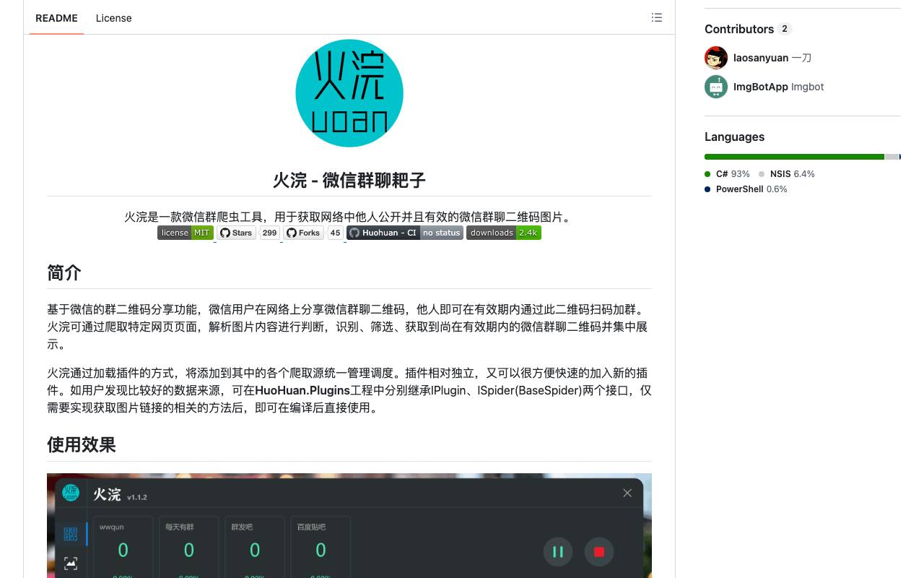Click the QR code sidebar icon in screenshot
Viewport: 924px width, 578px height.
click(71, 534)
